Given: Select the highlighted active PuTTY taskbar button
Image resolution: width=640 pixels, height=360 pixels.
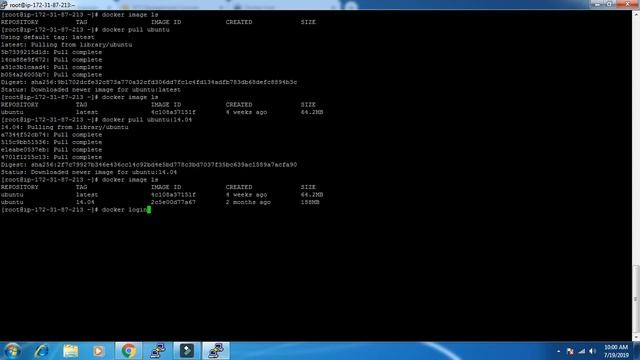Looking at the screenshot, I should point(216,351).
